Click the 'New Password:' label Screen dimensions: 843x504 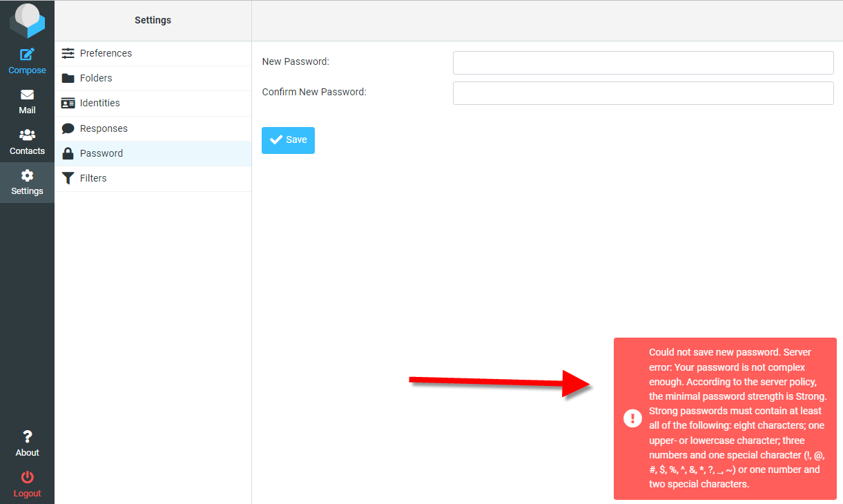tap(295, 61)
